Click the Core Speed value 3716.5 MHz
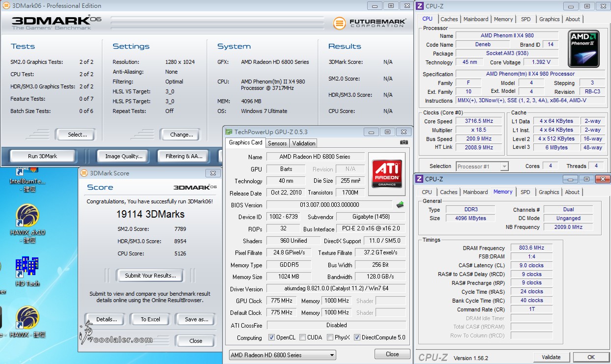 (479, 121)
